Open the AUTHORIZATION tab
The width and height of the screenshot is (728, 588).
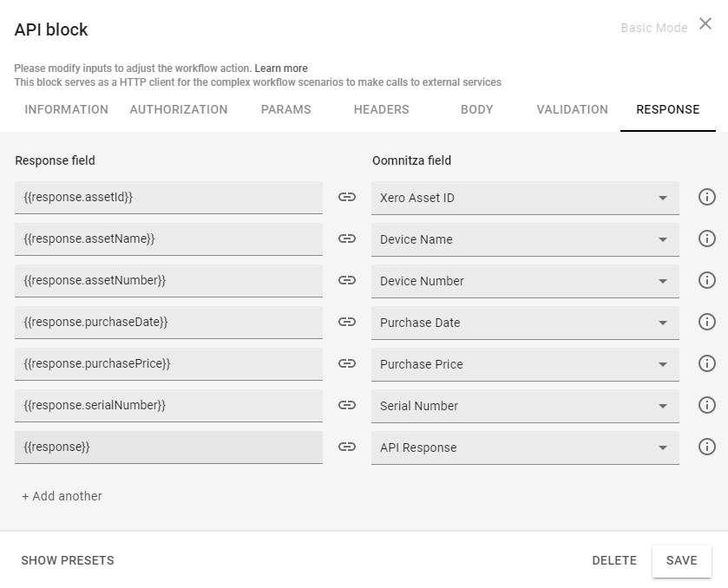coord(178,109)
